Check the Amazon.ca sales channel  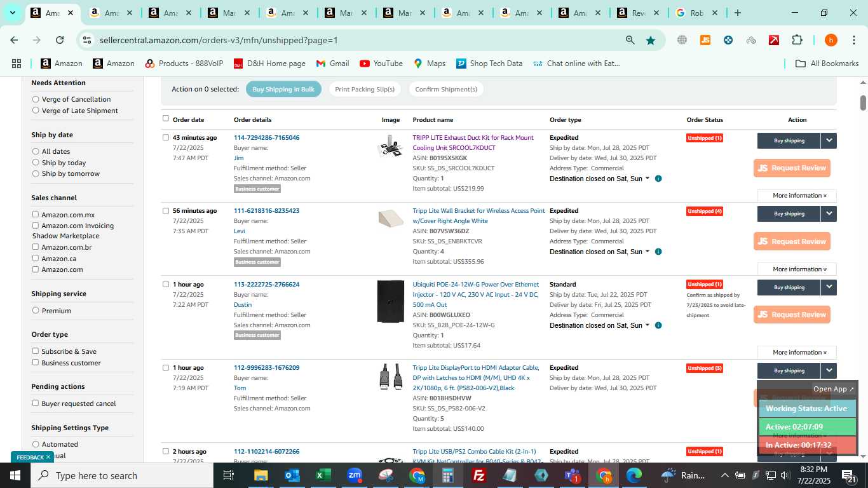click(x=36, y=259)
